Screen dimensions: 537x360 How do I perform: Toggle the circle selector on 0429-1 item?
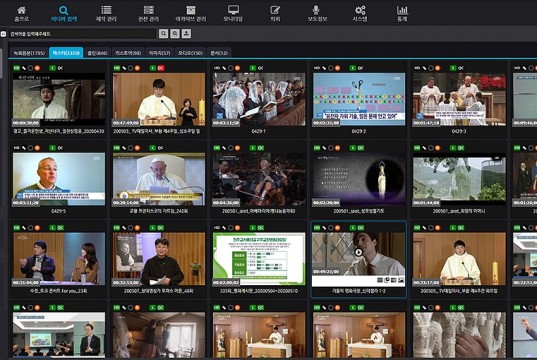[x=230, y=68]
